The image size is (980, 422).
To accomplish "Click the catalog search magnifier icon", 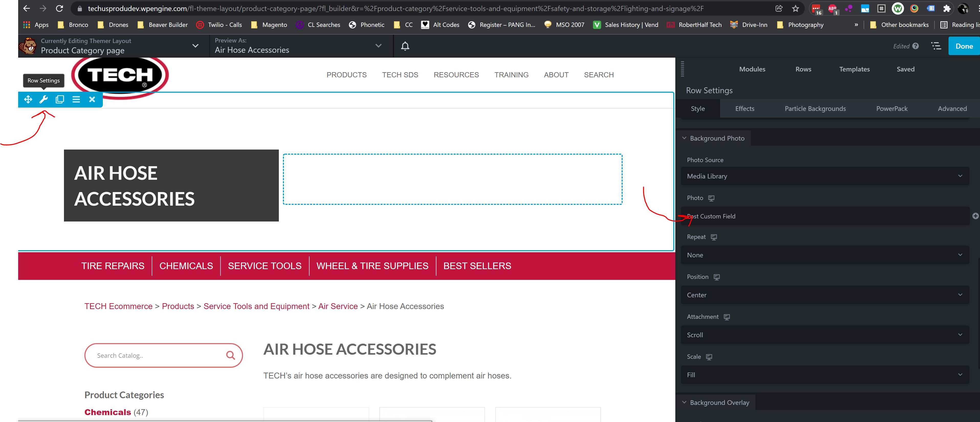I will click(x=230, y=355).
